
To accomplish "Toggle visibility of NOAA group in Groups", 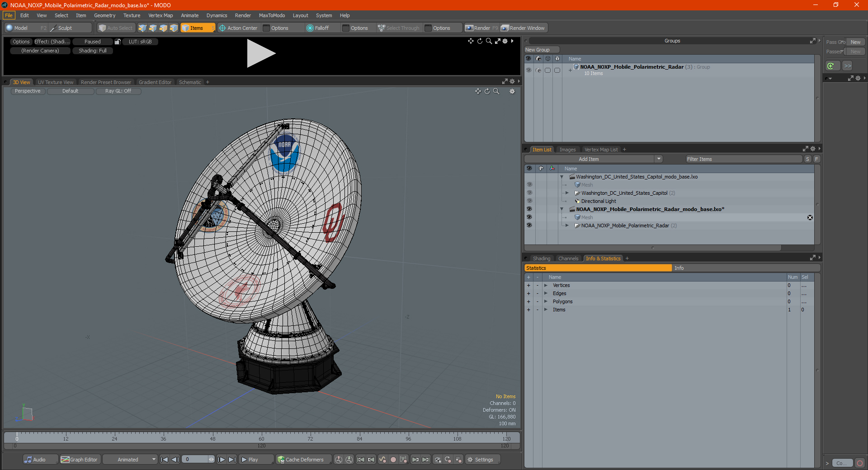I will (x=528, y=70).
